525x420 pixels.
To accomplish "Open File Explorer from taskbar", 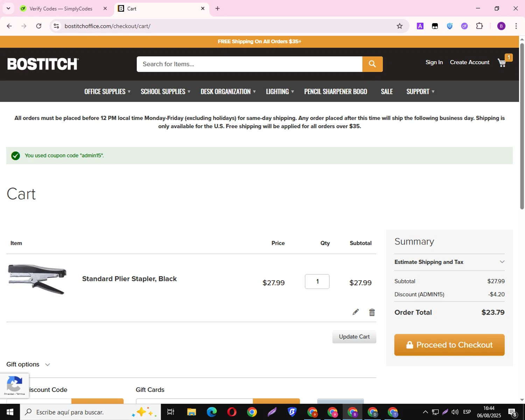I will [x=191, y=412].
